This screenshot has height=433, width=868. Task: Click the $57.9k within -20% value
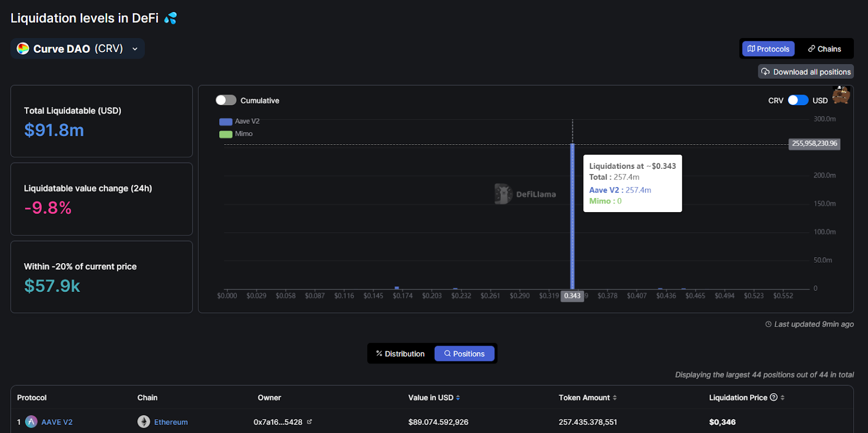52,286
